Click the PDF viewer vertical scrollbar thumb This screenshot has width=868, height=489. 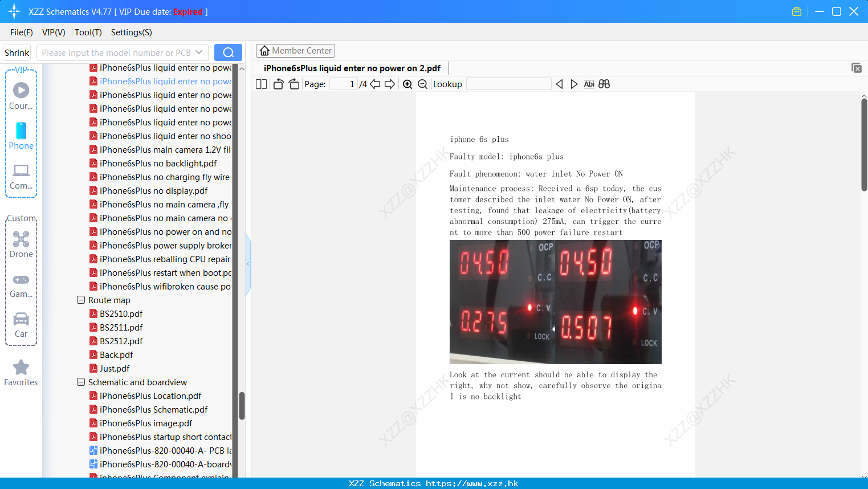[864, 144]
